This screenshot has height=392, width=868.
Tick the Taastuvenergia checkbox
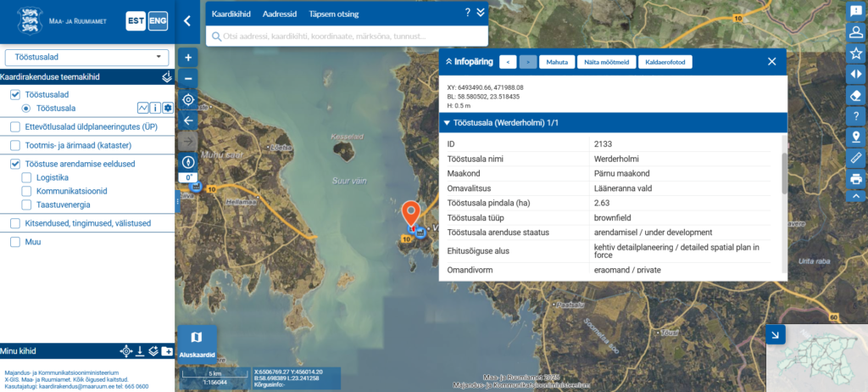point(27,204)
